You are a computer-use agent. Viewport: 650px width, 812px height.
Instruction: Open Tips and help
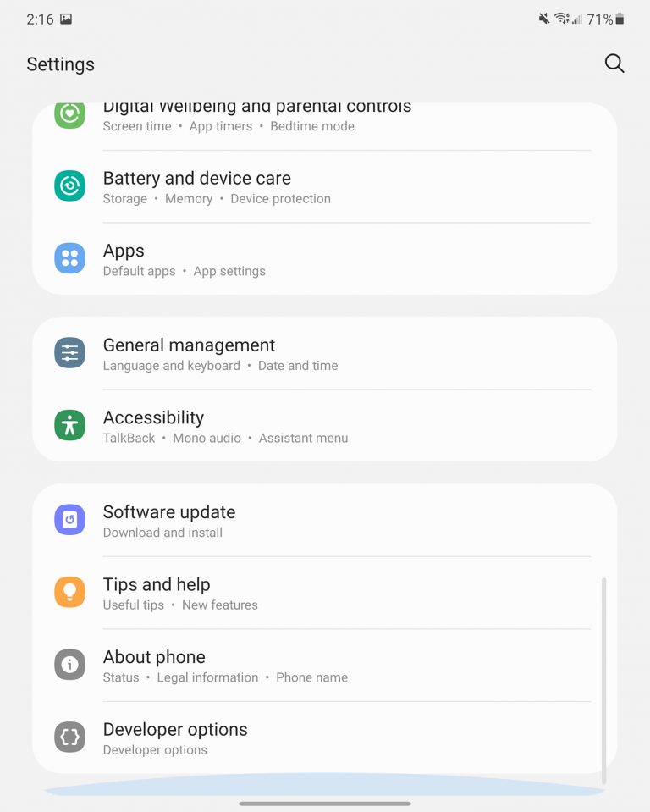point(324,593)
